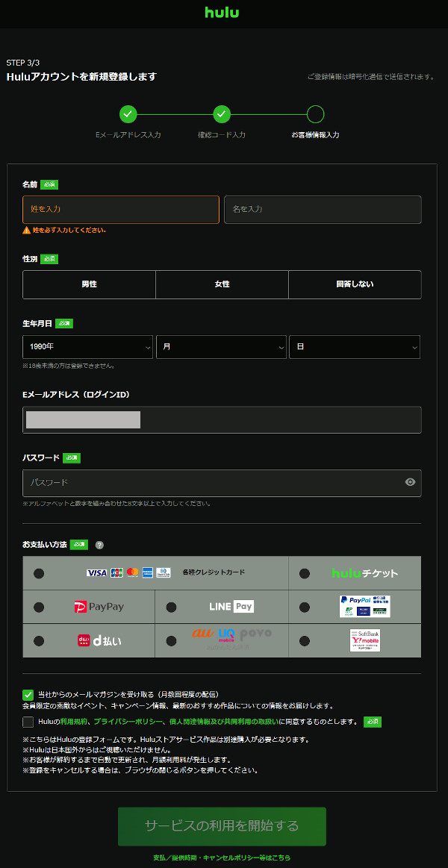Open the birth month 月 dropdown
448x868 pixels.
pos(221,347)
